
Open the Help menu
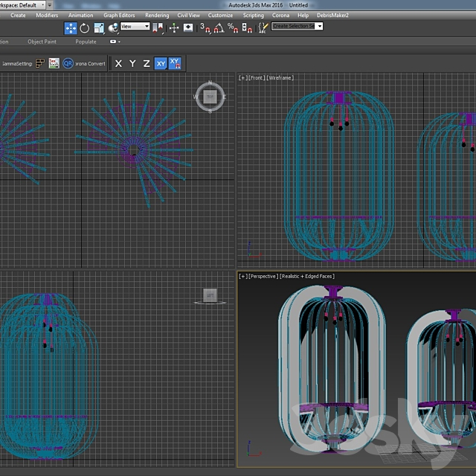pyautogui.click(x=303, y=15)
